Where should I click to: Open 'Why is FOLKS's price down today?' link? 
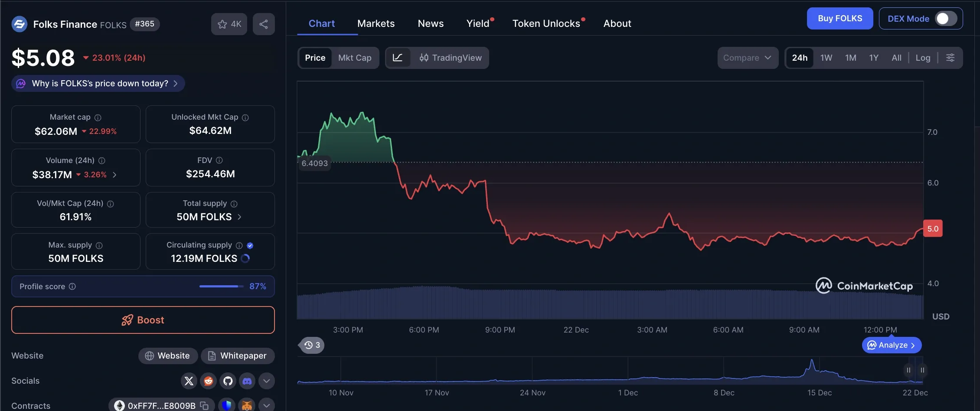tap(97, 83)
